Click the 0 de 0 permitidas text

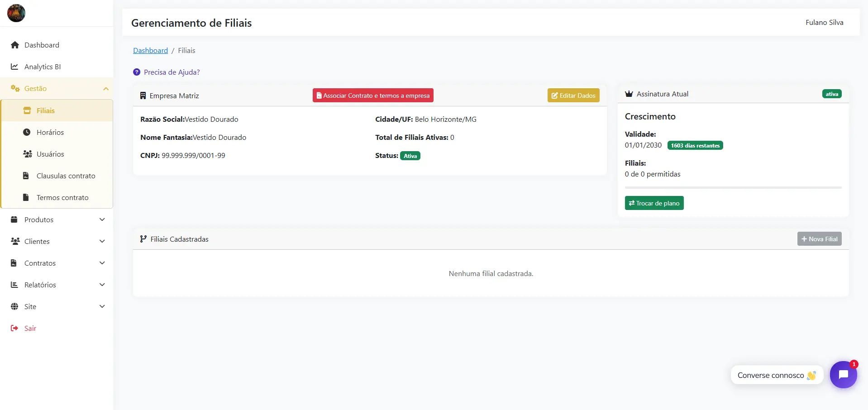tap(653, 174)
